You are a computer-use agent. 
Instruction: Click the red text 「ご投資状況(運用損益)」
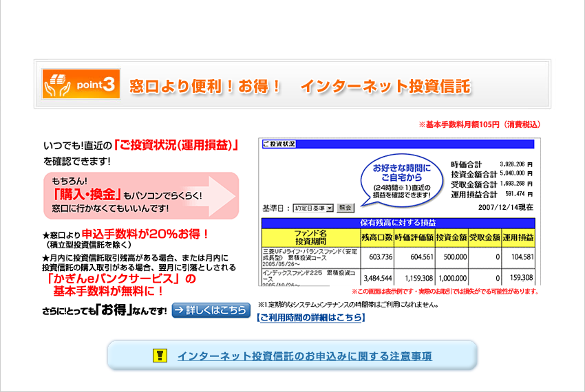pyautogui.click(x=176, y=144)
